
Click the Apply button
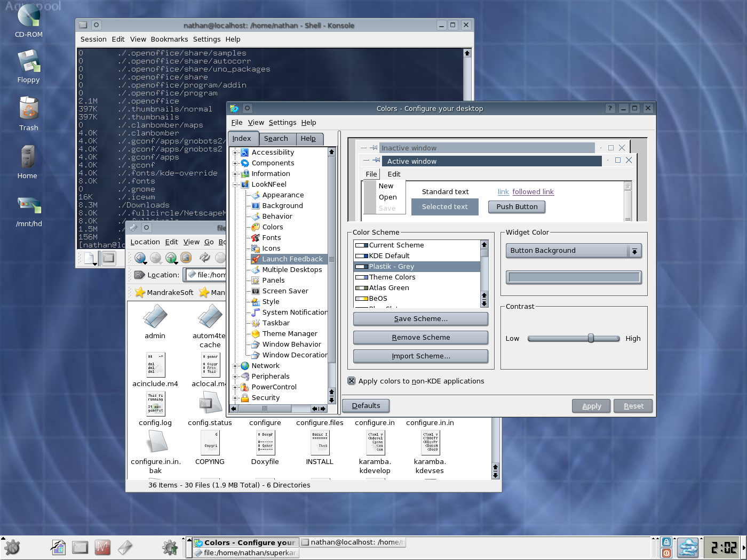click(591, 406)
